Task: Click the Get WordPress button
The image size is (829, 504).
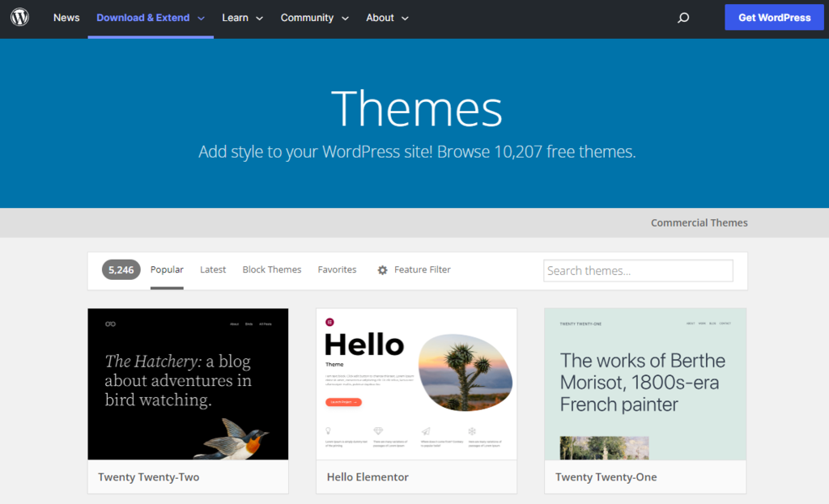Action: [774, 17]
